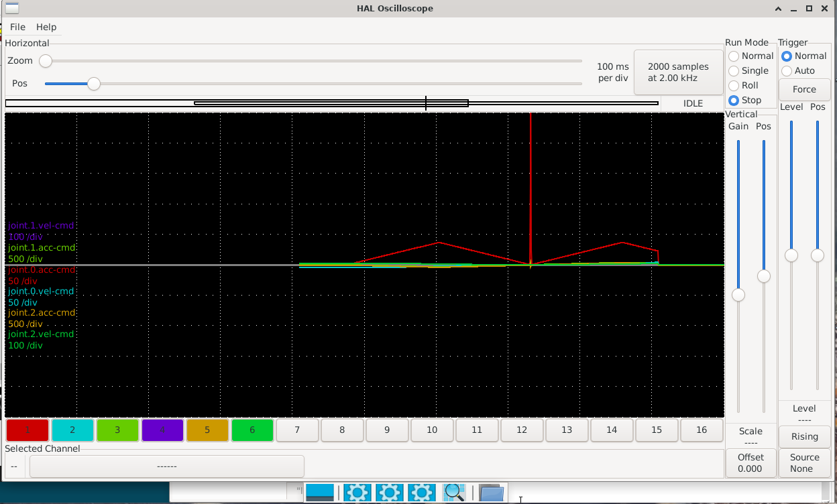Select the cyan channel 2 button

click(x=72, y=430)
